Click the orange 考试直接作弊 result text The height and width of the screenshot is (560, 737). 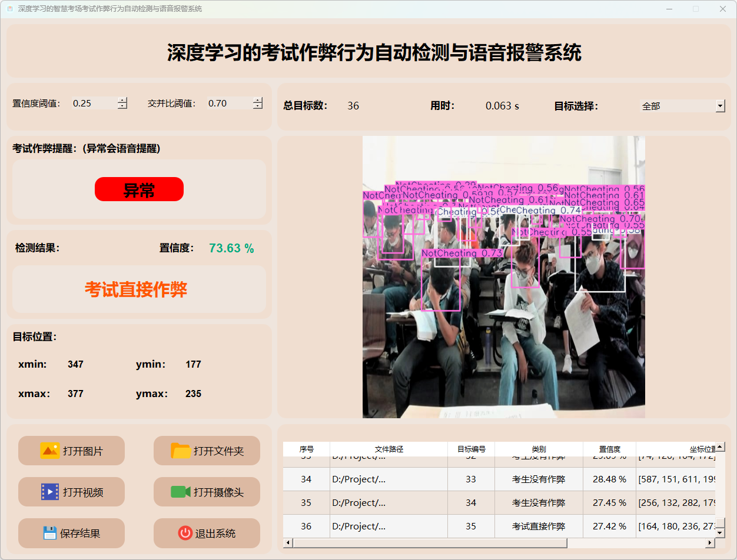click(136, 289)
